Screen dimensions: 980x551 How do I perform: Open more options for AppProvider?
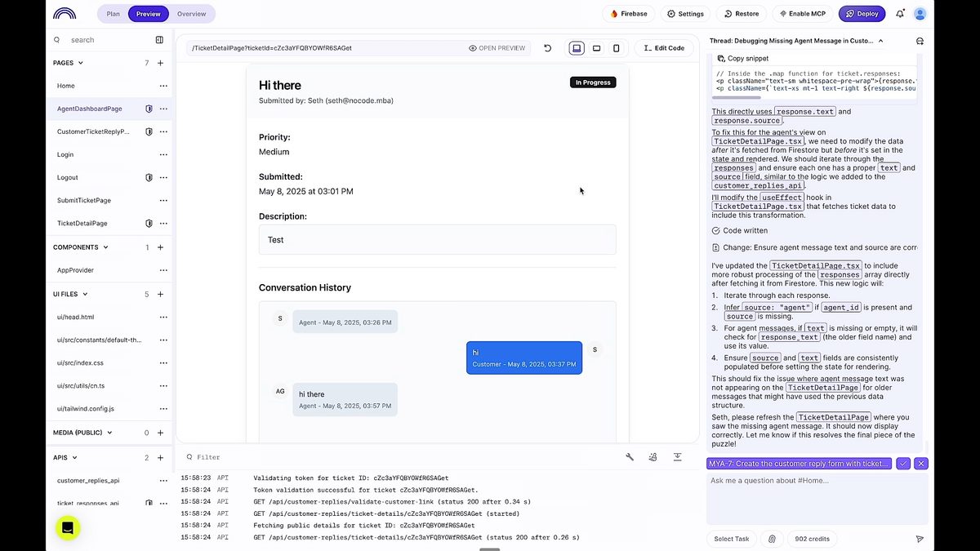click(163, 270)
